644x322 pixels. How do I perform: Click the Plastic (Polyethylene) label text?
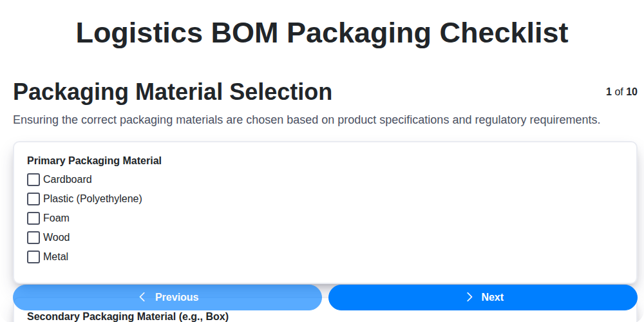92,199
